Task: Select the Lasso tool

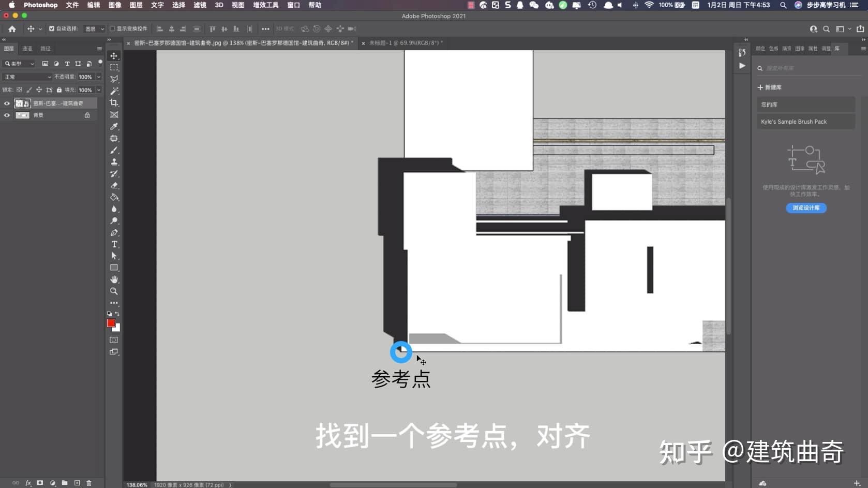Action: click(114, 79)
